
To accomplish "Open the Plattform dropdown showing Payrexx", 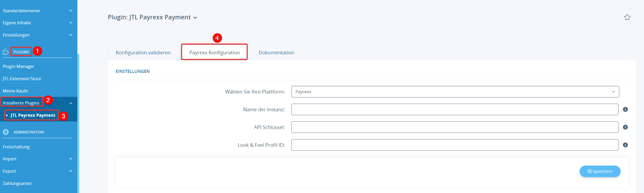I will tap(455, 92).
